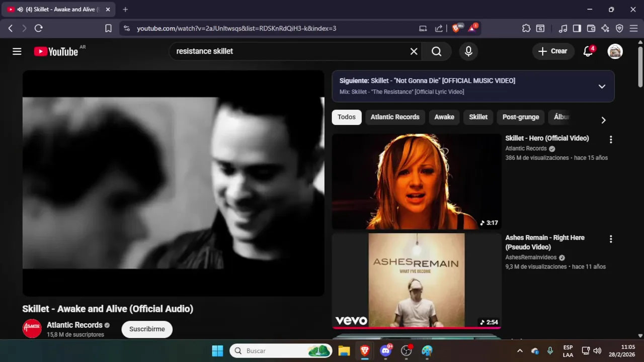Open the music note playlist icon
Viewport: 644px width, 362px height.
563,29
